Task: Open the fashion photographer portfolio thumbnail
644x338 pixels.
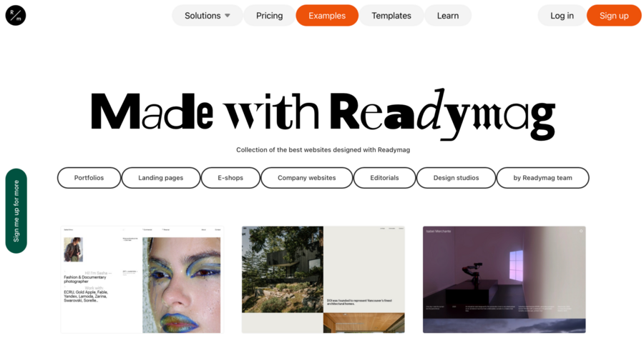Action: coord(142,279)
